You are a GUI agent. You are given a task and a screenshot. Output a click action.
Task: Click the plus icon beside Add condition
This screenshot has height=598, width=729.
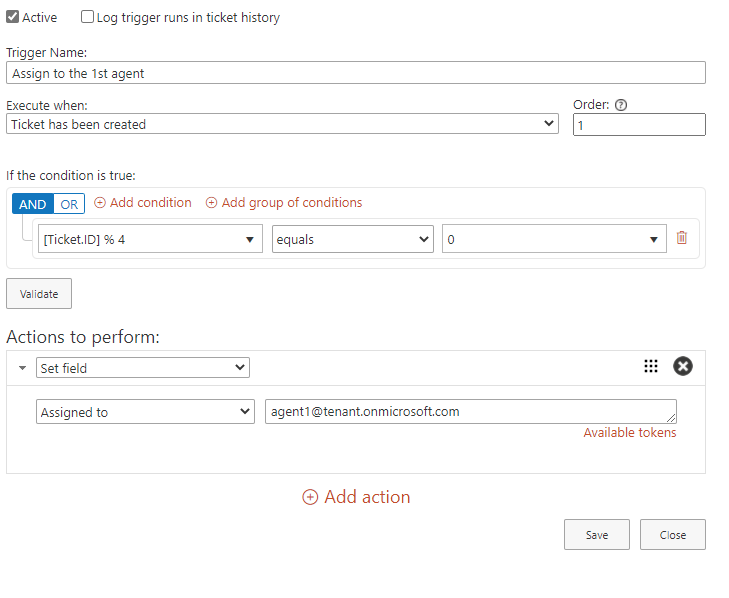pyautogui.click(x=100, y=203)
